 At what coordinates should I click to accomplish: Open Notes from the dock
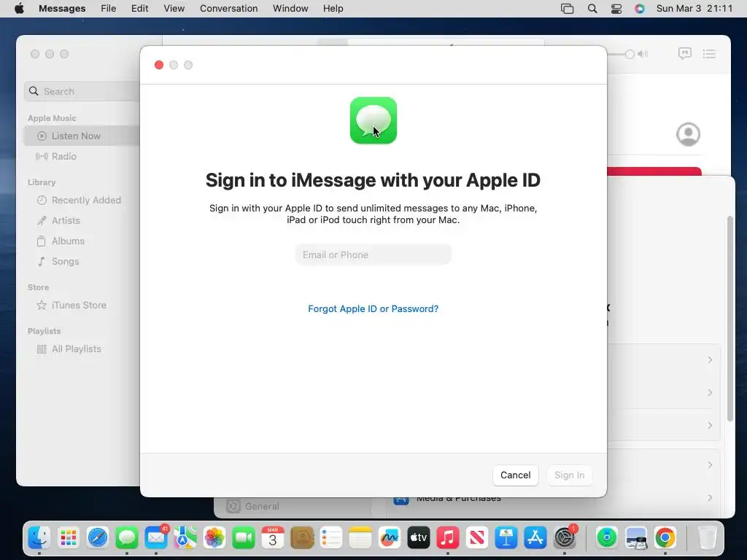pyautogui.click(x=360, y=538)
